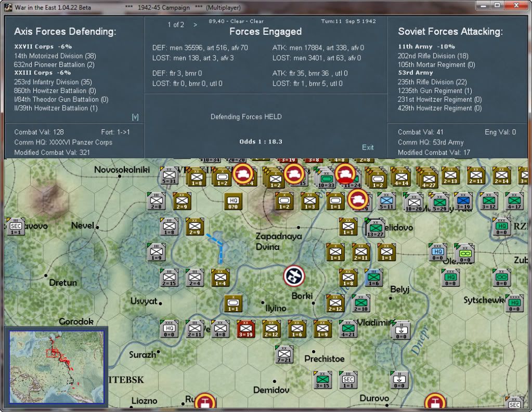The image size is (532, 412).
Task: Select the 10=33 armored stack counter
Action: coord(326,179)
